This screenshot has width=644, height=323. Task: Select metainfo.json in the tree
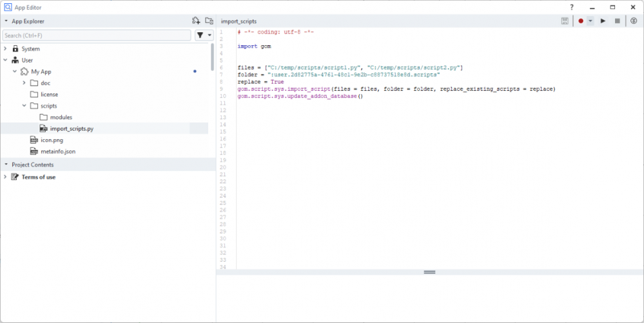[x=57, y=152]
